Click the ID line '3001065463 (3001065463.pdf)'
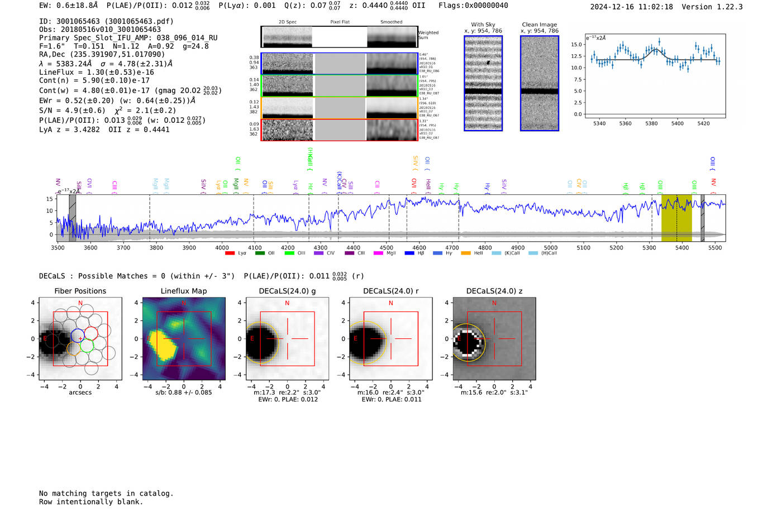The image size is (782, 532). click(x=106, y=21)
